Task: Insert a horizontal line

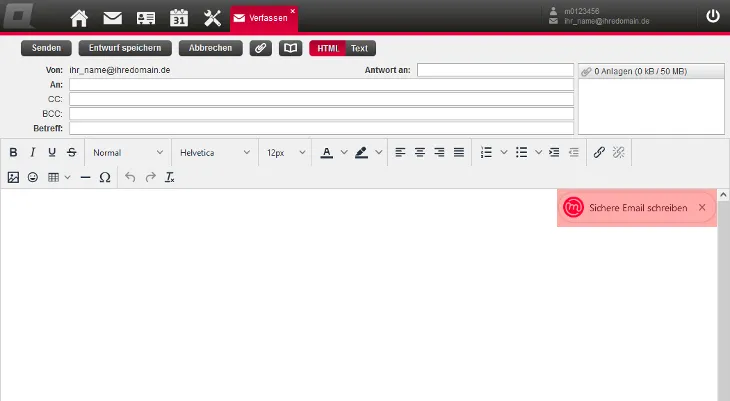Action: pyautogui.click(x=85, y=177)
